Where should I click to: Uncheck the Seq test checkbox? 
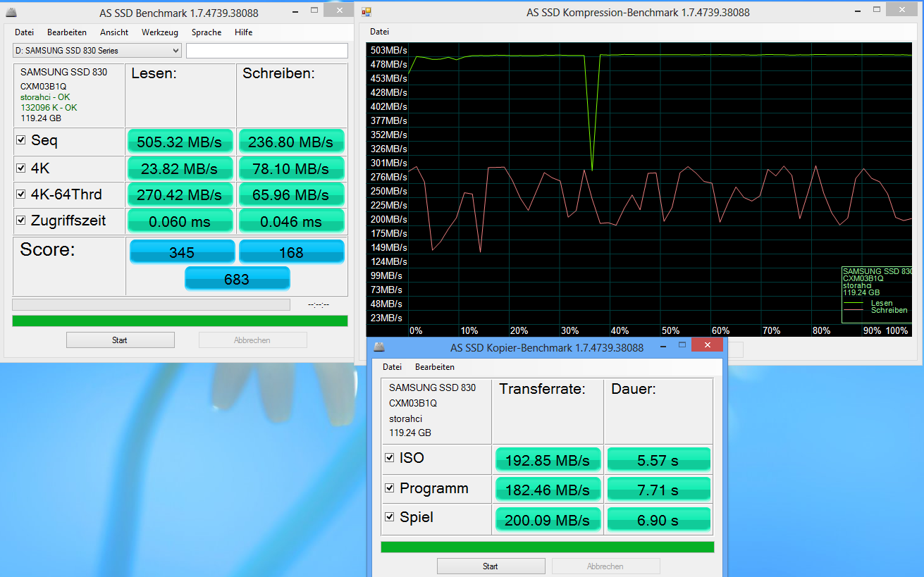[21, 140]
